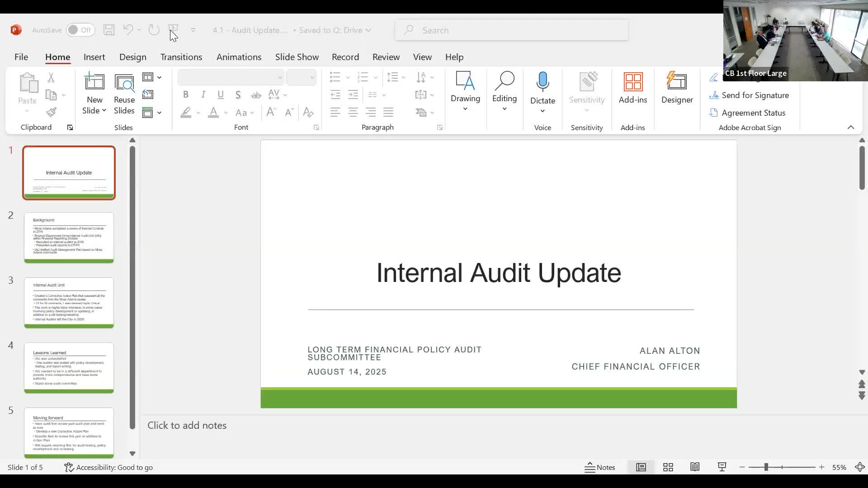
Task: Switch to Slide Sorter view icon
Action: pyautogui.click(x=668, y=467)
